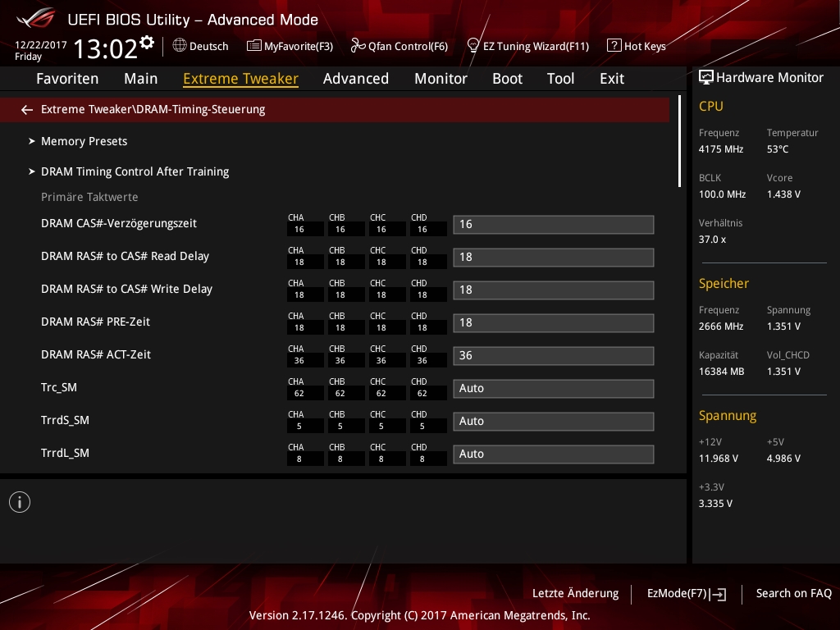Click CHD value 36 in RAS# ACT-Zeit row
840x630 pixels.
pyautogui.click(x=422, y=361)
